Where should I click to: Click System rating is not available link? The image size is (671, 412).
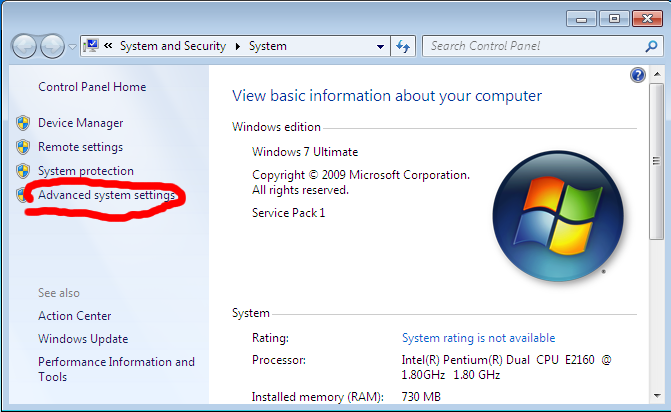478,338
